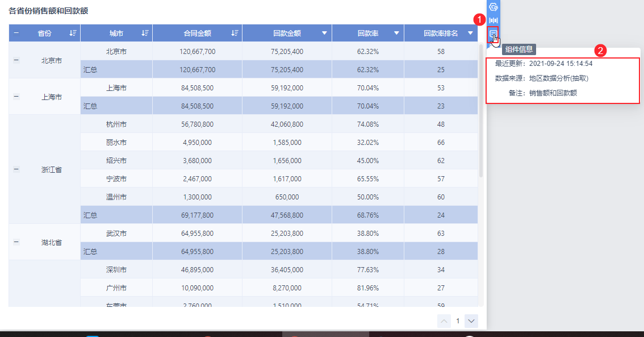Click the repayment amount 47,568,800
This screenshot has height=337, width=644.
[x=287, y=215]
